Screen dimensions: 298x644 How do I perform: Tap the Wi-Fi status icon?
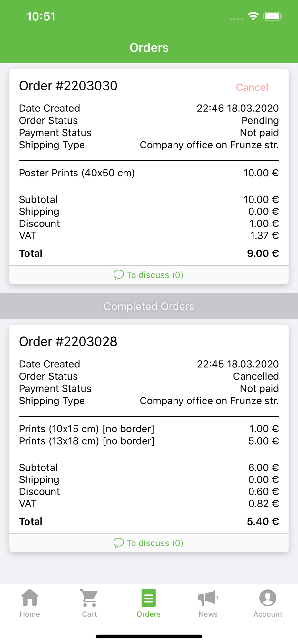coord(253,16)
